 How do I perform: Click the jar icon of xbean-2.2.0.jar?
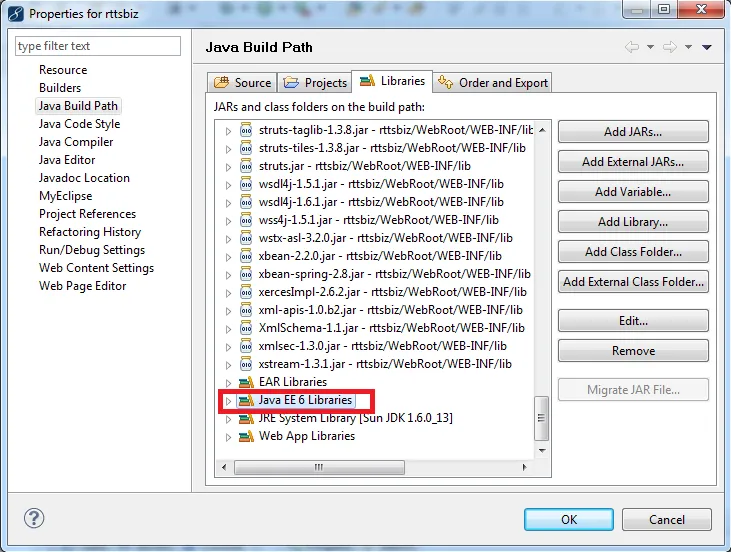246,256
